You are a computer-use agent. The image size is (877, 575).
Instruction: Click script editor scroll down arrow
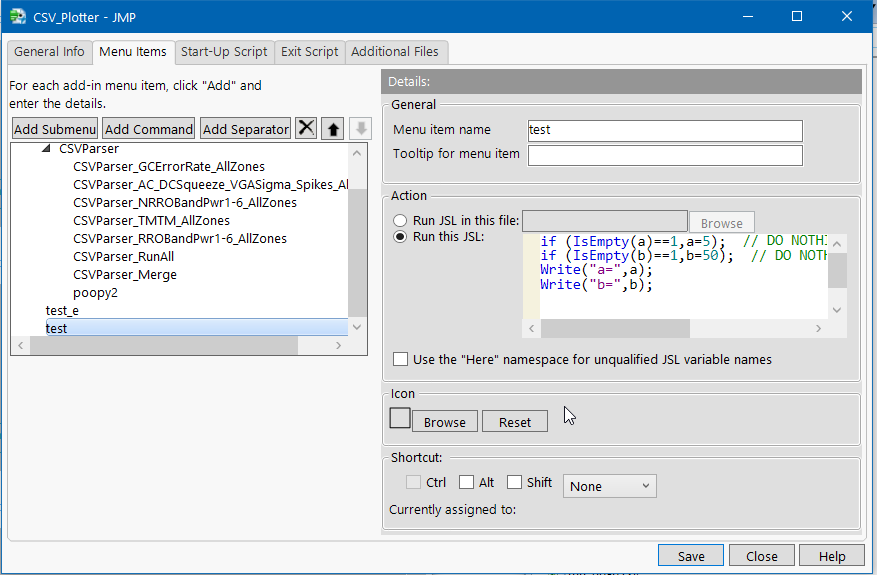coord(837,310)
